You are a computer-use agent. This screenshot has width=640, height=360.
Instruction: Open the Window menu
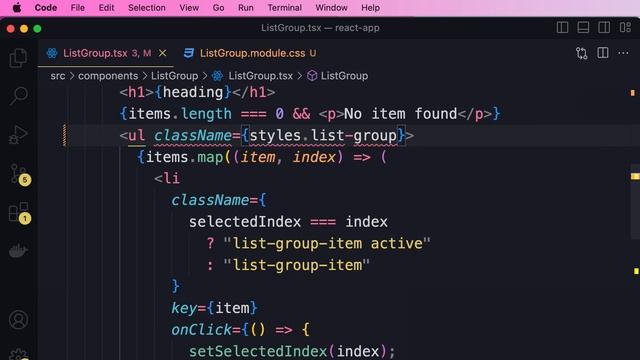331,8
